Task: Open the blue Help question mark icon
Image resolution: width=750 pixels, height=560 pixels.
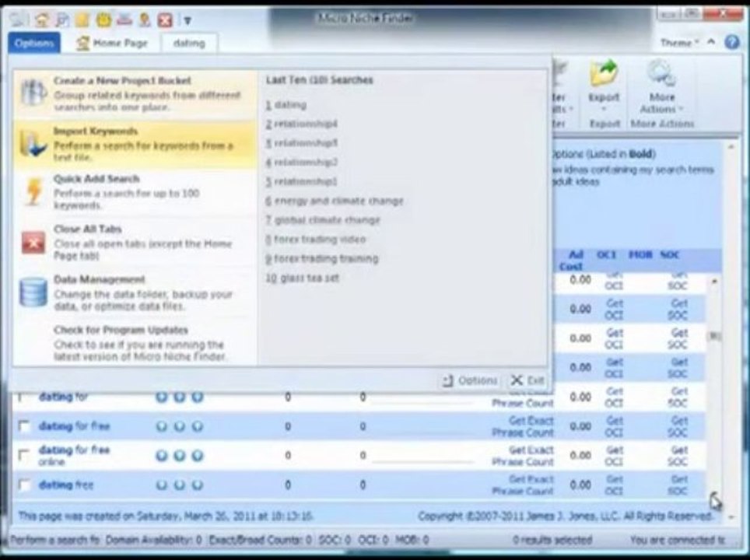Action: pos(732,42)
